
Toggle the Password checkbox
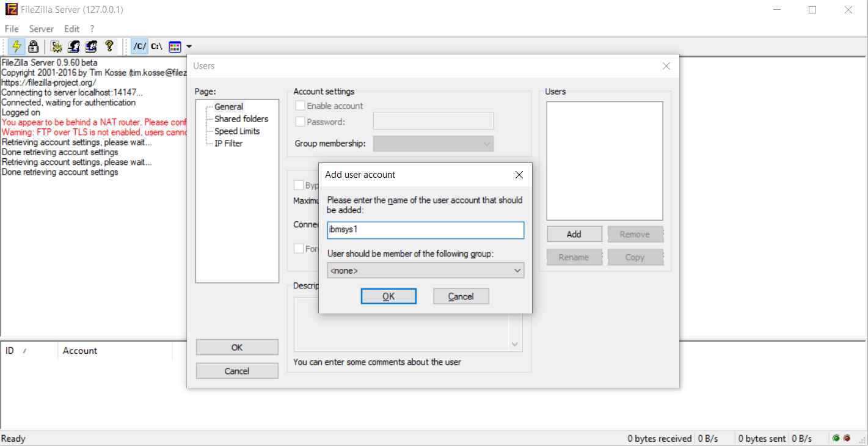pos(300,122)
